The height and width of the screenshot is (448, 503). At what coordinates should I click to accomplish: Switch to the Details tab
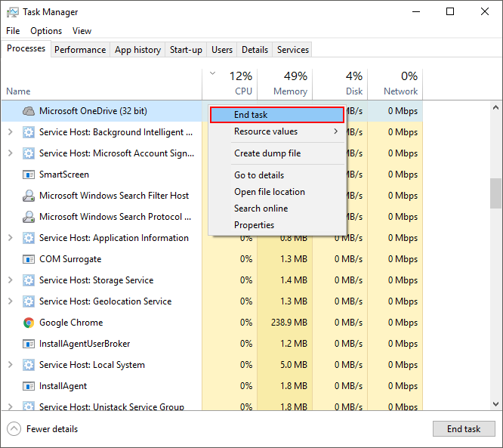255,50
